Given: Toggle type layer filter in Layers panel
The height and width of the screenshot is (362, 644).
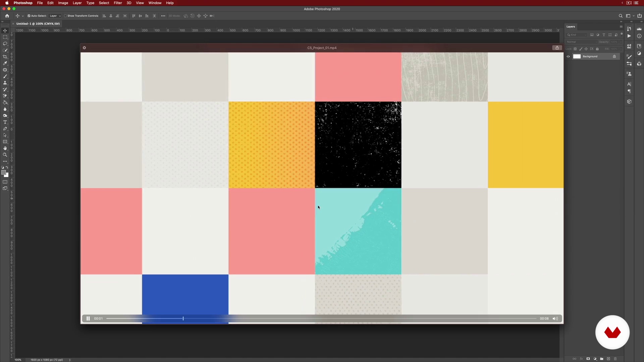Looking at the screenshot, I should point(604,35).
